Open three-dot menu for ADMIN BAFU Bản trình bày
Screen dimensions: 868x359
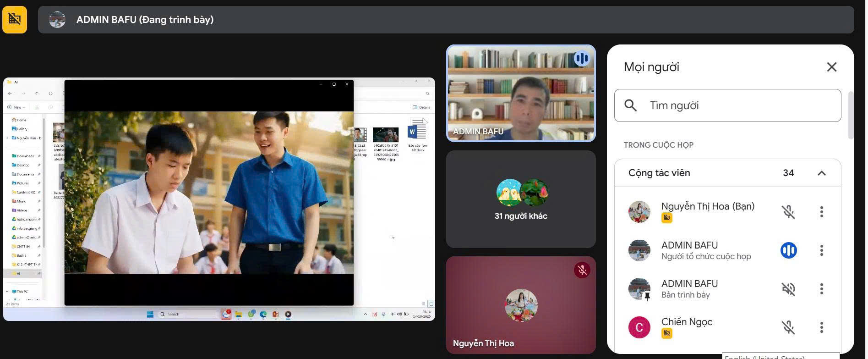(x=821, y=289)
